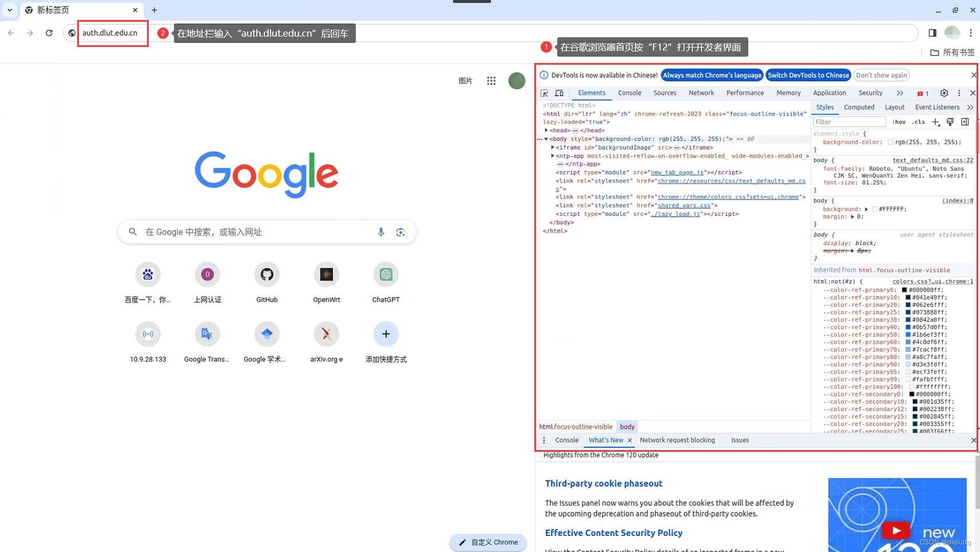Click the New Style Rule plus icon

coord(935,122)
